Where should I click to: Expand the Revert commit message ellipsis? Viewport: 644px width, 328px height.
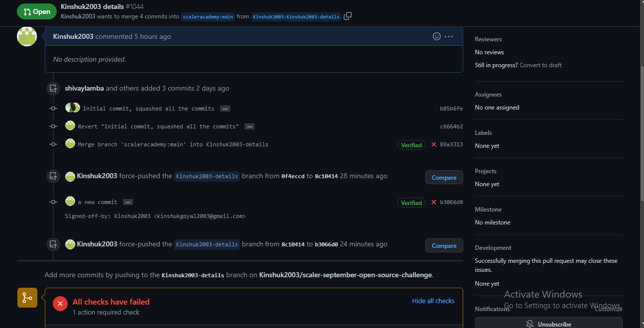pyautogui.click(x=250, y=126)
